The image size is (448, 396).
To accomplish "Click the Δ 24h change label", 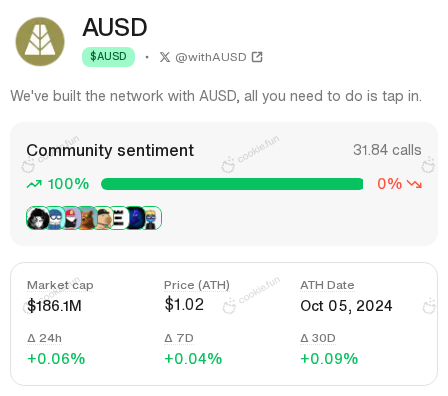I will [44, 338].
